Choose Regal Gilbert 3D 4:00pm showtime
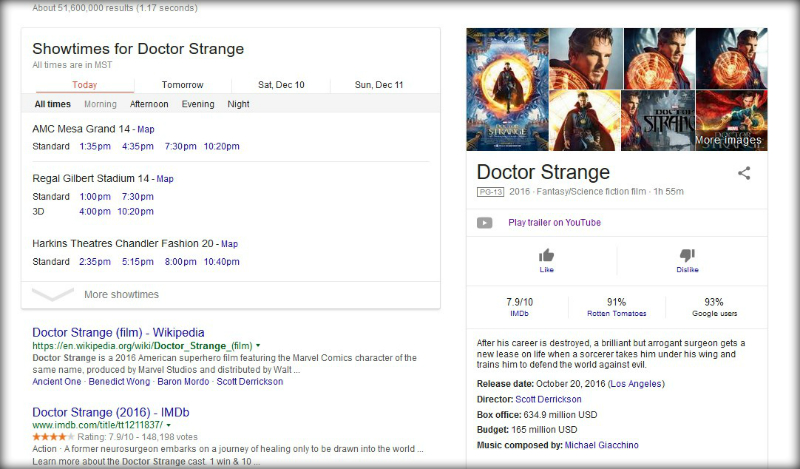This screenshot has width=800, height=469. 95,211
